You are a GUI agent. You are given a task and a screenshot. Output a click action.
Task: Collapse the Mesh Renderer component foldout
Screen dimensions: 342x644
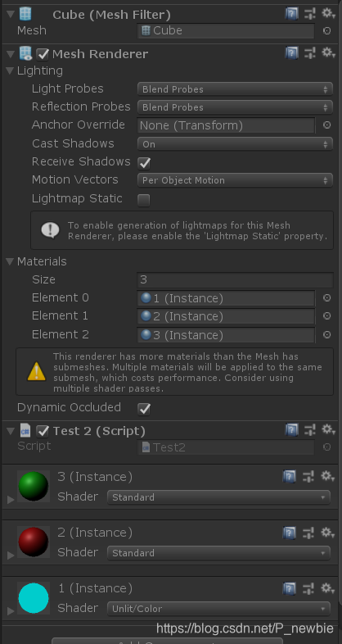(x=11, y=53)
